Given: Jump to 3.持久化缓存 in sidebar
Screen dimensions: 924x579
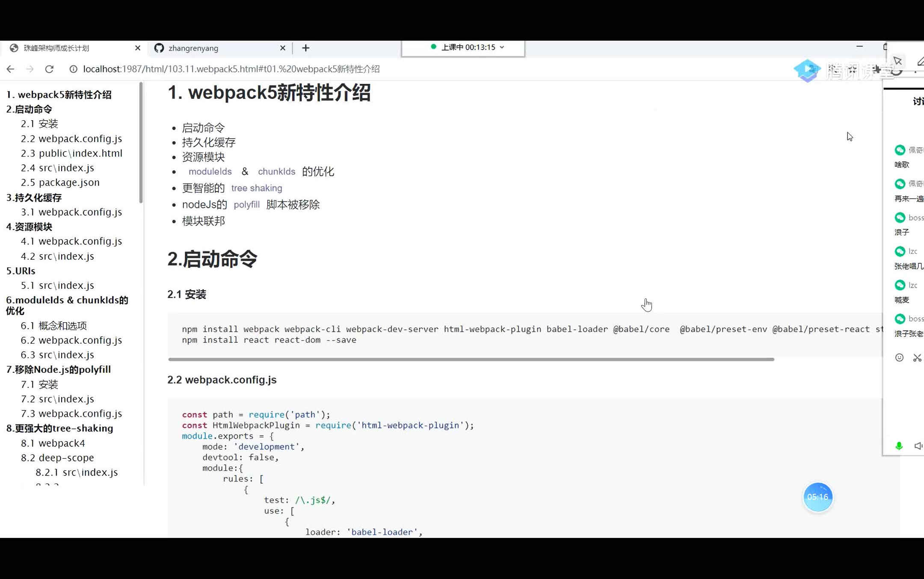Looking at the screenshot, I should coord(34,198).
